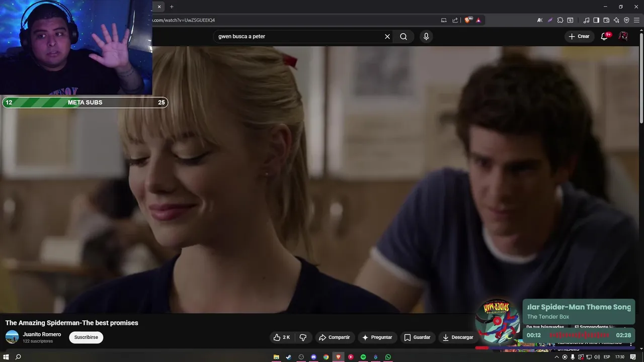Dislike the video with thumbs down
This screenshot has width=644, height=362.
tap(303, 337)
